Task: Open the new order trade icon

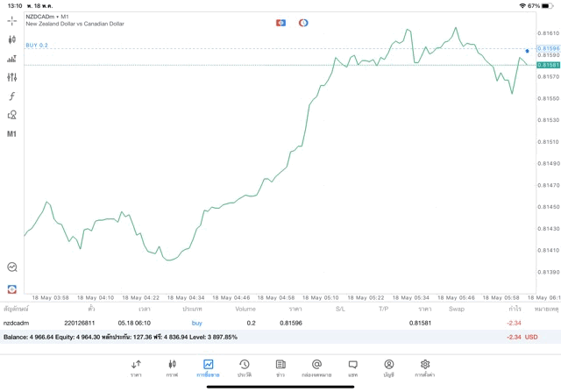Action: click(11, 59)
